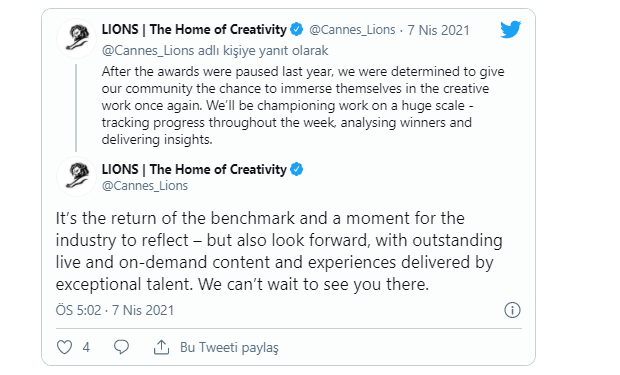This screenshot has height=375, width=620.
Task: Click "@Cannes_Lions adlı kişiye yanıt olarak" reply link
Action: [x=215, y=51]
